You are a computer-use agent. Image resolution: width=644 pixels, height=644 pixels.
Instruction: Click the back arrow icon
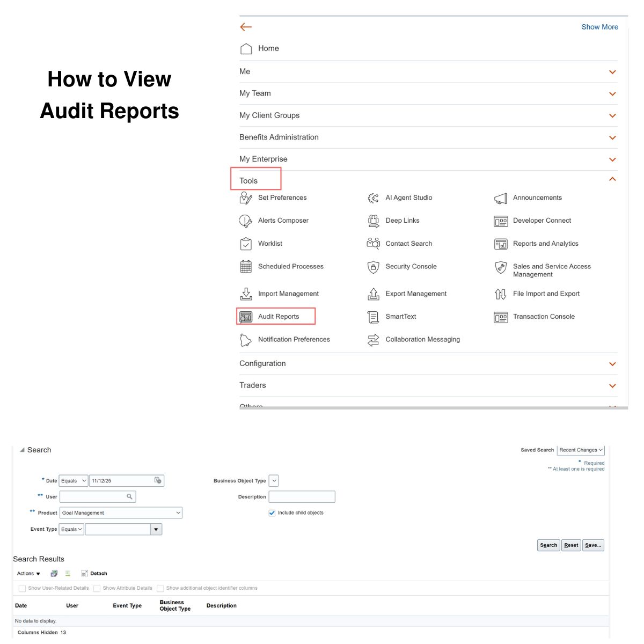click(246, 27)
